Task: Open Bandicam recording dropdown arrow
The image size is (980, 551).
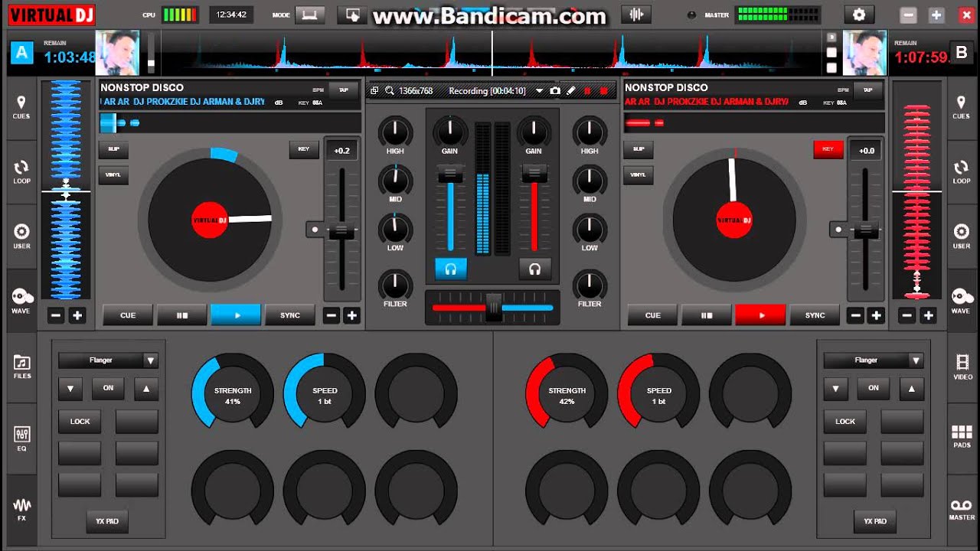Action: pyautogui.click(x=539, y=90)
